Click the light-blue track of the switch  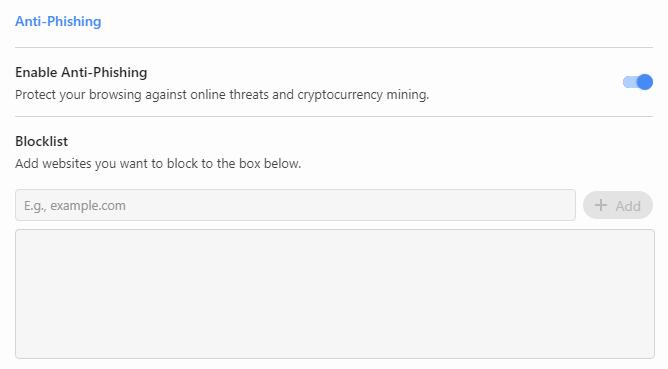pos(629,82)
